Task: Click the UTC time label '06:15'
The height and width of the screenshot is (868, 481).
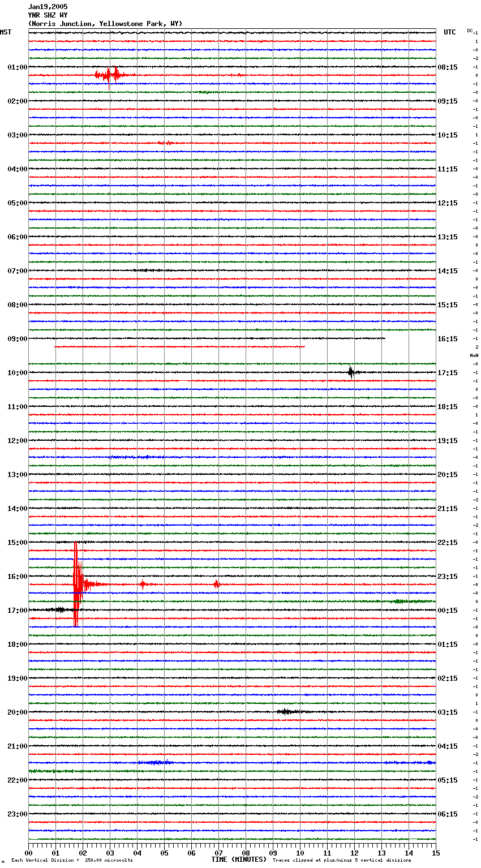Action: (x=448, y=814)
